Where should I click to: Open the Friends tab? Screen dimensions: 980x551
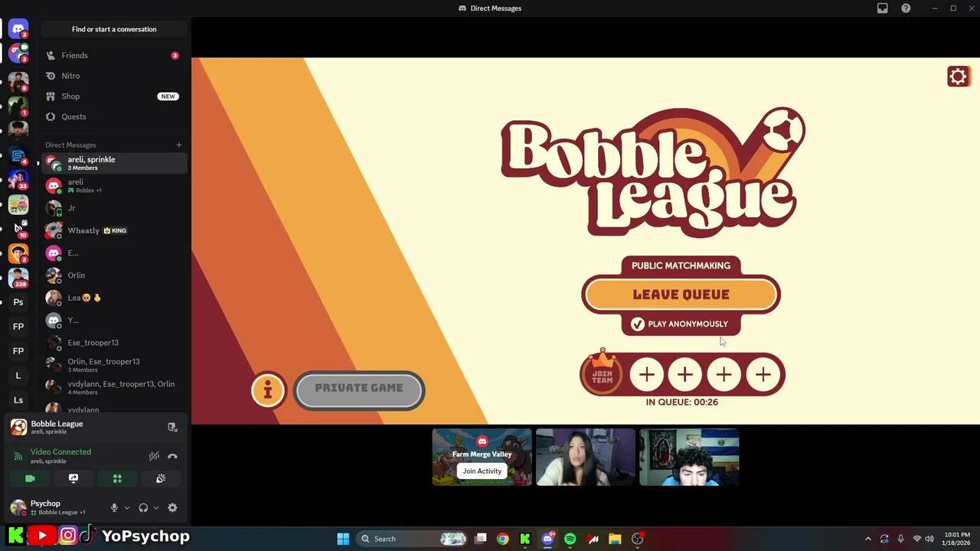tap(114, 55)
